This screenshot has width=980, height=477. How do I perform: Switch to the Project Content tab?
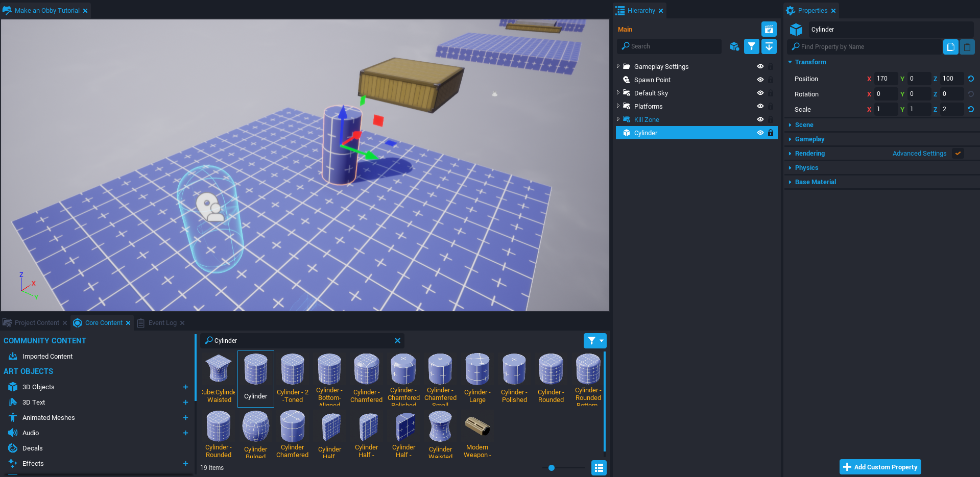pyautogui.click(x=37, y=323)
